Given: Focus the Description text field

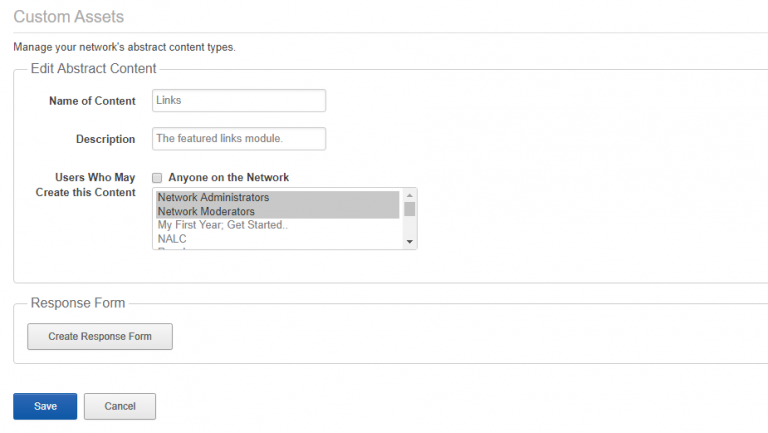Looking at the screenshot, I should (239, 139).
